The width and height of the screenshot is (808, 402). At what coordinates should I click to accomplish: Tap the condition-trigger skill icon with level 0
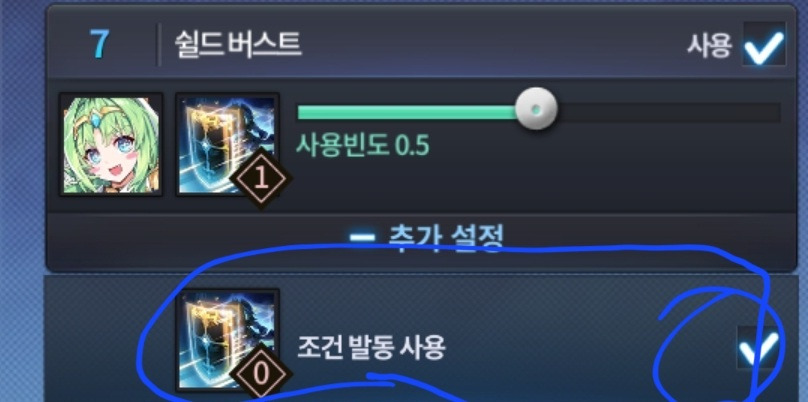coord(227,340)
